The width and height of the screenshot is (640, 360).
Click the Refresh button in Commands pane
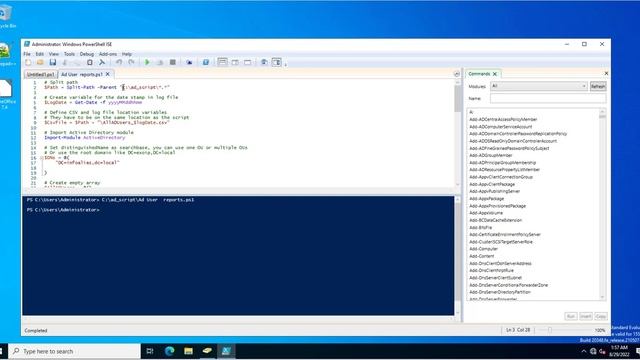point(598,86)
